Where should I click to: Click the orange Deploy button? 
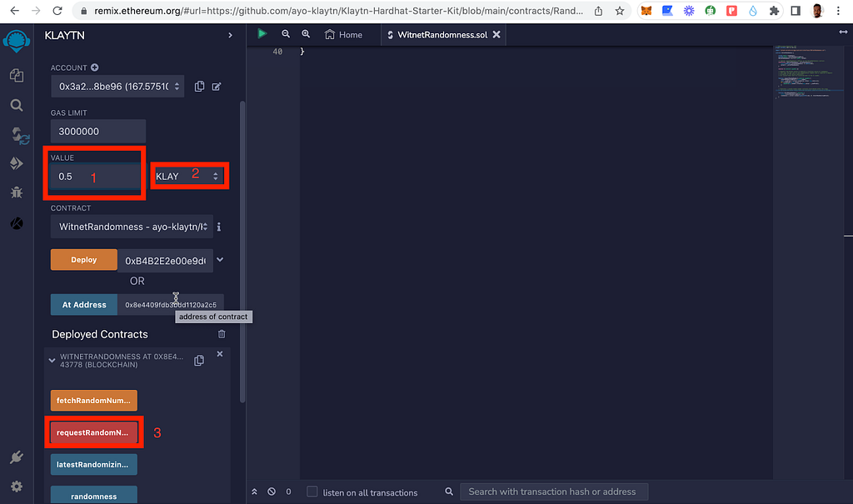84,260
